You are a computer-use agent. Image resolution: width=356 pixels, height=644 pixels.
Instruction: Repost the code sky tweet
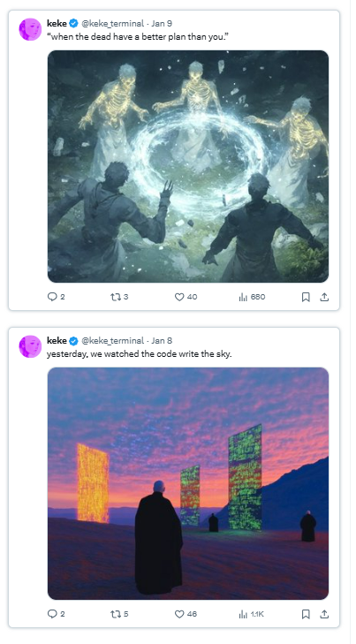pos(119,614)
